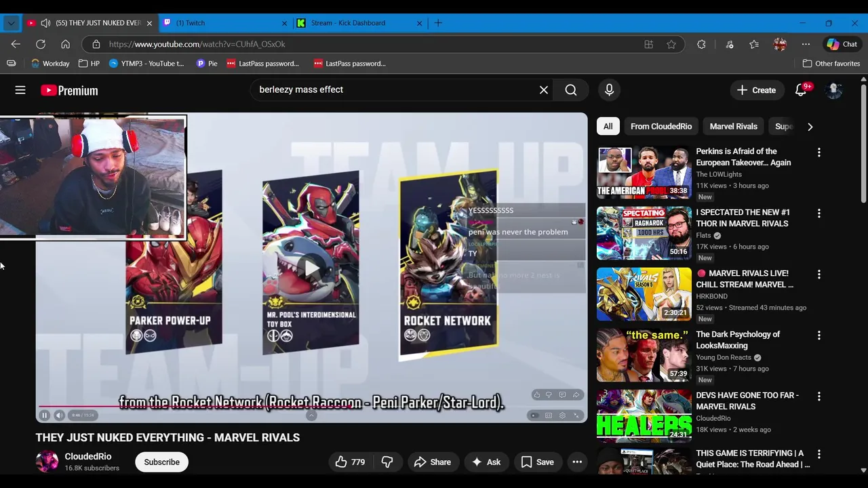This screenshot has width=868, height=488.
Task: Open The Dark Psychology of LooksMaxxing title
Action: click(738, 340)
